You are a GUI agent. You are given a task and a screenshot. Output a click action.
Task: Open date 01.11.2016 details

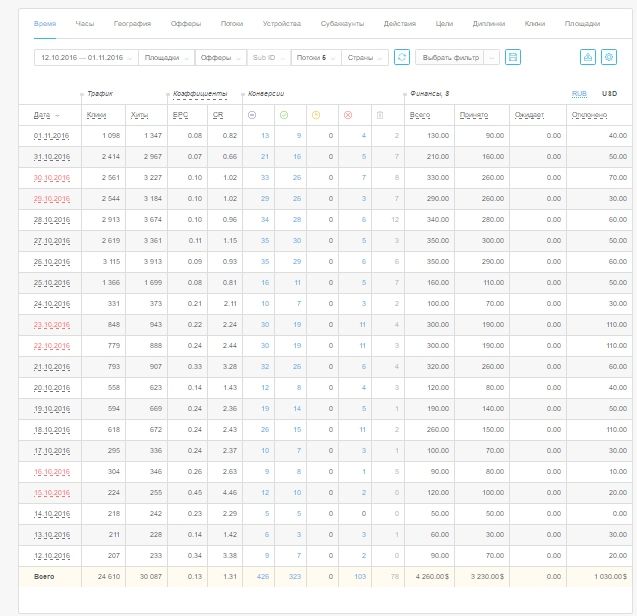(52, 136)
